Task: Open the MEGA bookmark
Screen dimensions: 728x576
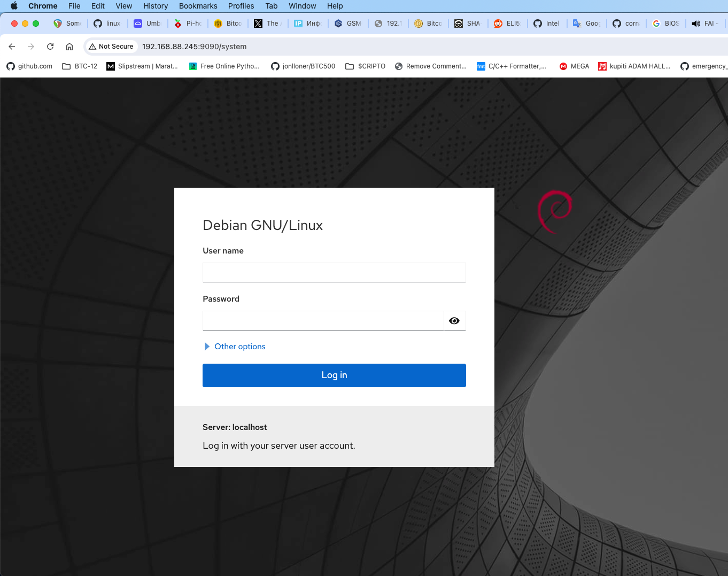Action: [x=574, y=66]
